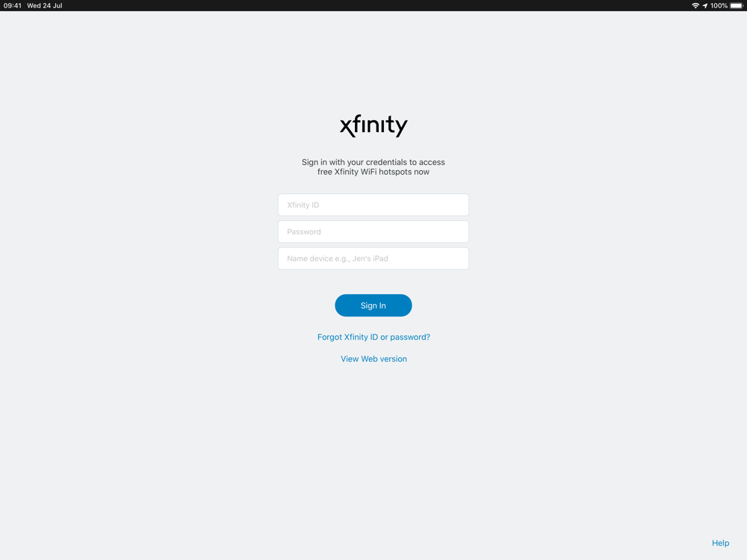Image resolution: width=747 pixels, height=560 pixels.
Task: Tap the location arrow icon in status bar
Action: pos(705,6)
